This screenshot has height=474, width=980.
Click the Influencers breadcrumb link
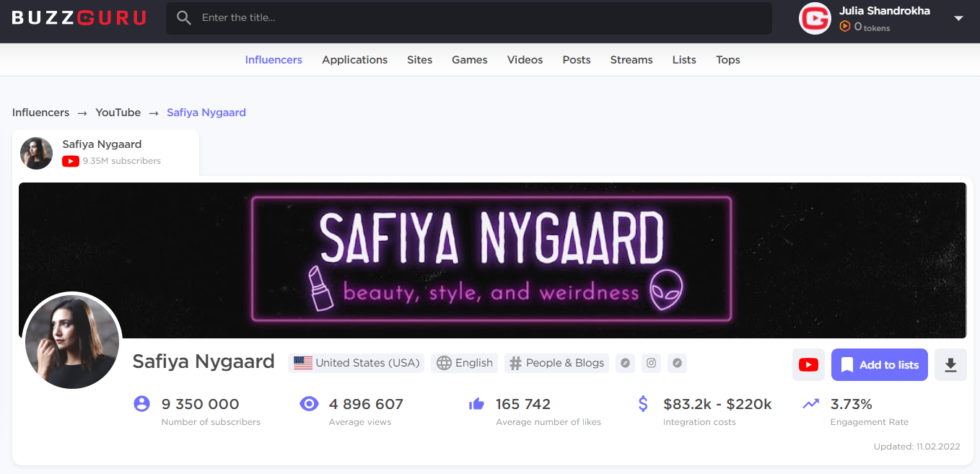41,113
